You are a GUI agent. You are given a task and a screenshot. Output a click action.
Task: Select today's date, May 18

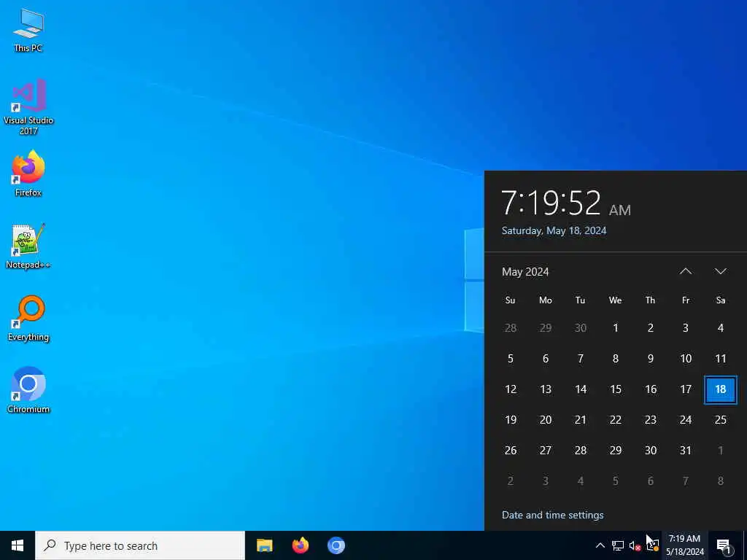click(720, 389)
